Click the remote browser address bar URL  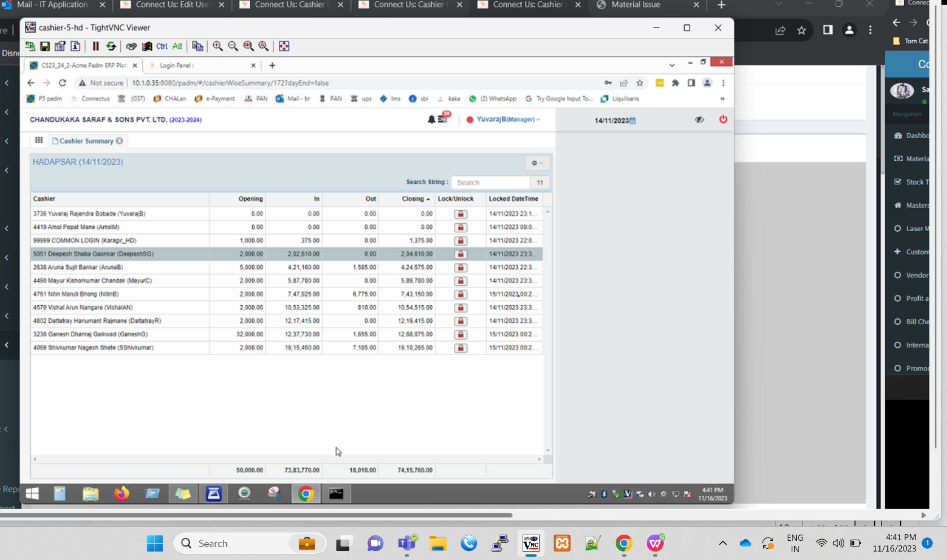(230, 83)
